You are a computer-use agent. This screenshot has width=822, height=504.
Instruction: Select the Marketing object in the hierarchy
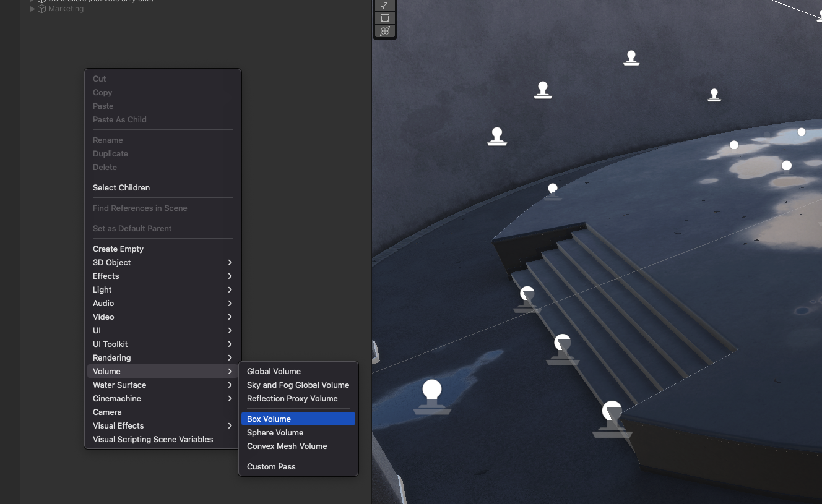tap(66, 9)
